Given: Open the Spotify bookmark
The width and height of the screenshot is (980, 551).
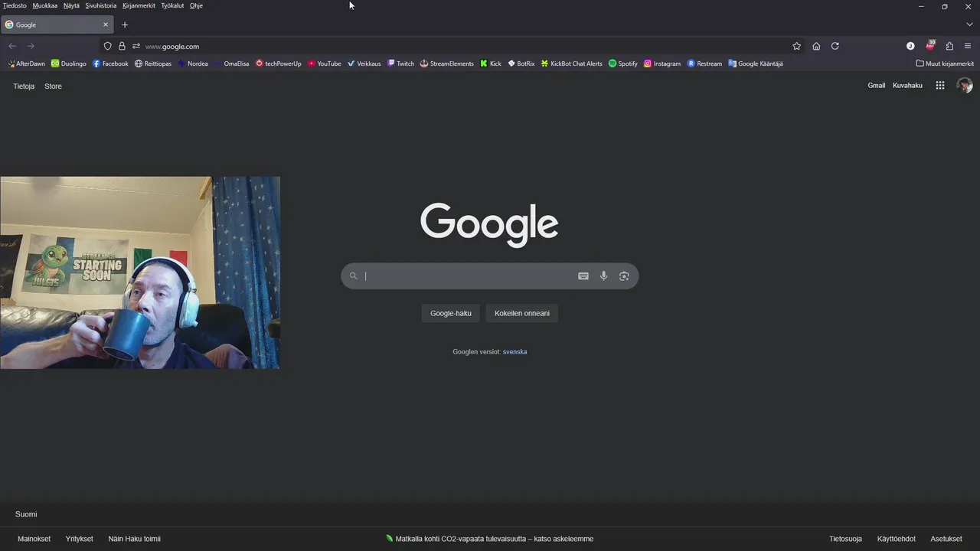Looking at the screenshot, I should (623, 64).
